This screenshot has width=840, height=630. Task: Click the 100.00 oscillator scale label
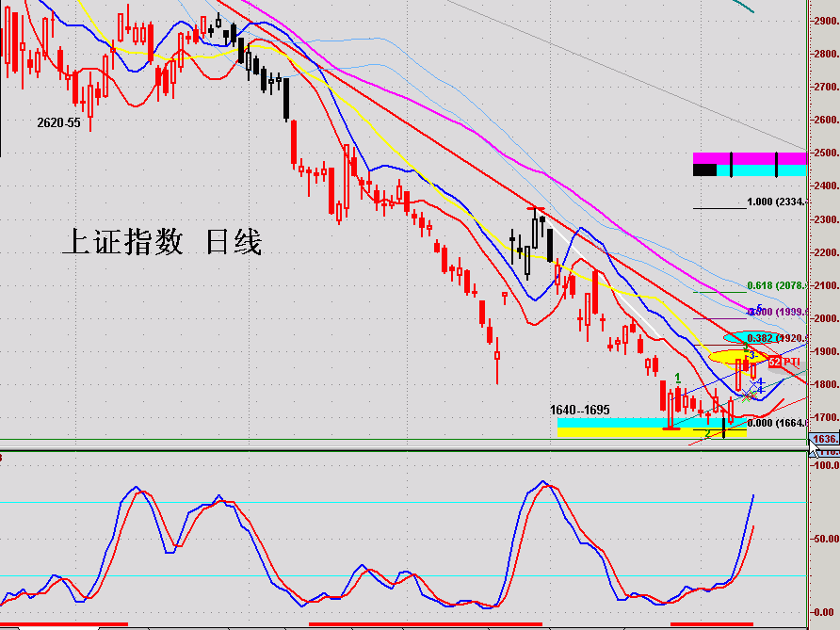click(825, 465)
